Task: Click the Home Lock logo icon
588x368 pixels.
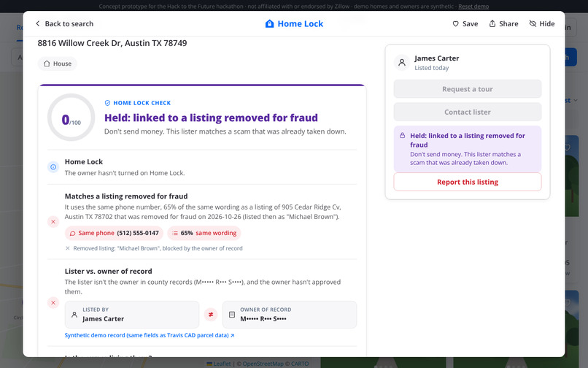Action: coord(269,23)
